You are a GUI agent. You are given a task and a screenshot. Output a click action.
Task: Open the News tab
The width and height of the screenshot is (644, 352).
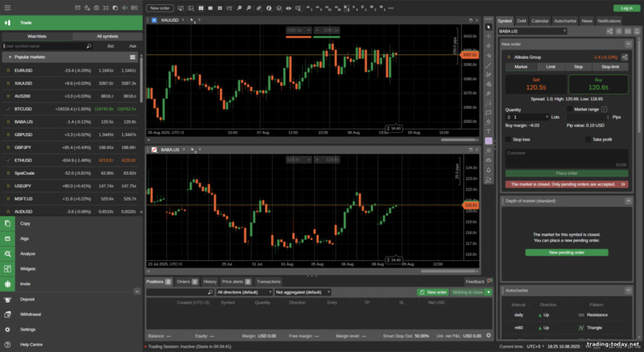pos(586,21)
